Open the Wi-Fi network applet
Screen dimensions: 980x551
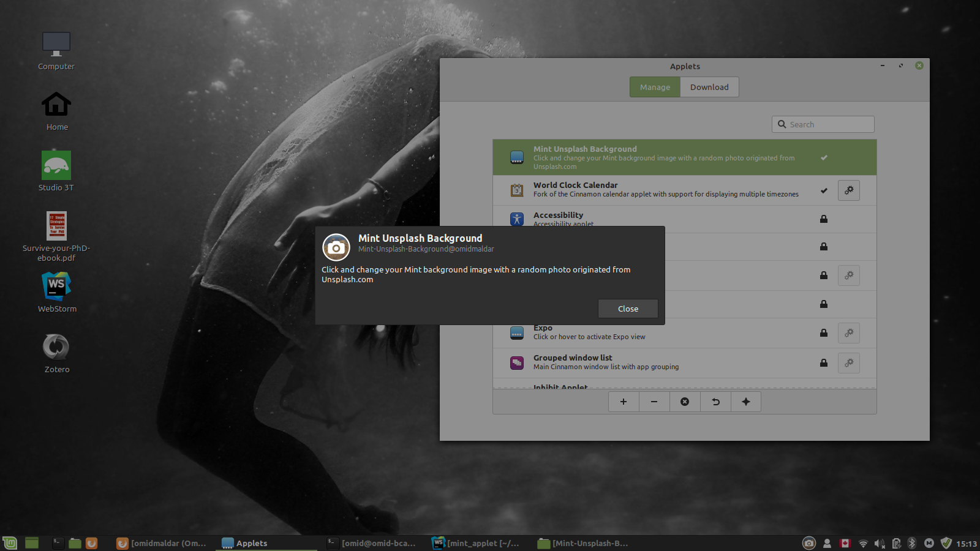863,543
